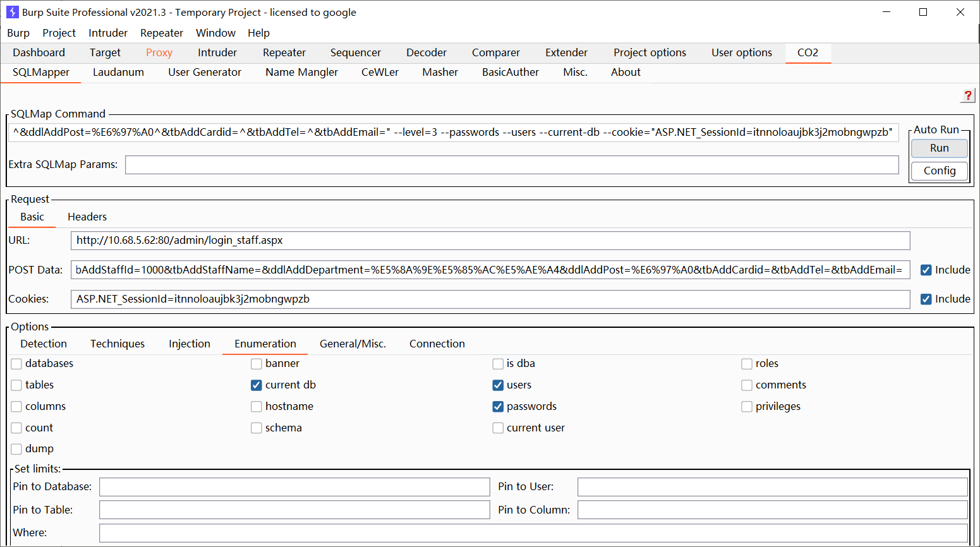Open the User Generator sub-tab
The width and height of the screenshot is (980, 547).
pyautogui.click(x=205, y=72)
